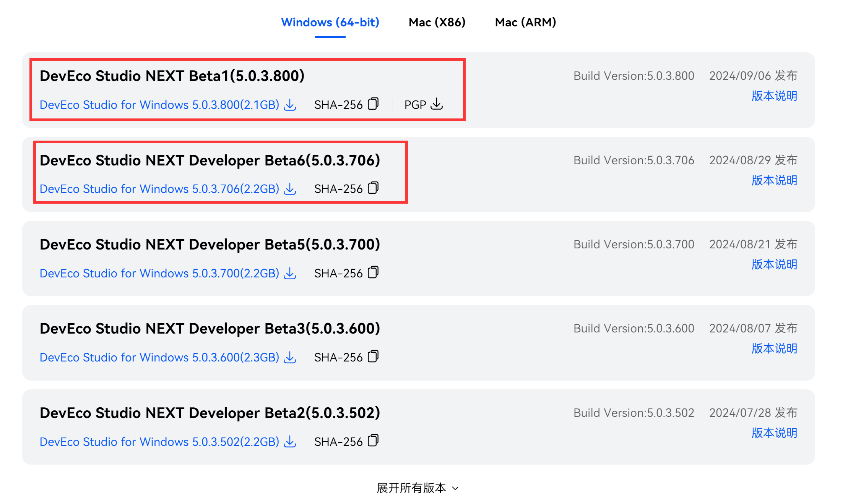This screenshot has height=504, width=848.
Task: Copy the SHA-256 checksum for Beta6(5.0.3.706)
Action: coord(373,188)
